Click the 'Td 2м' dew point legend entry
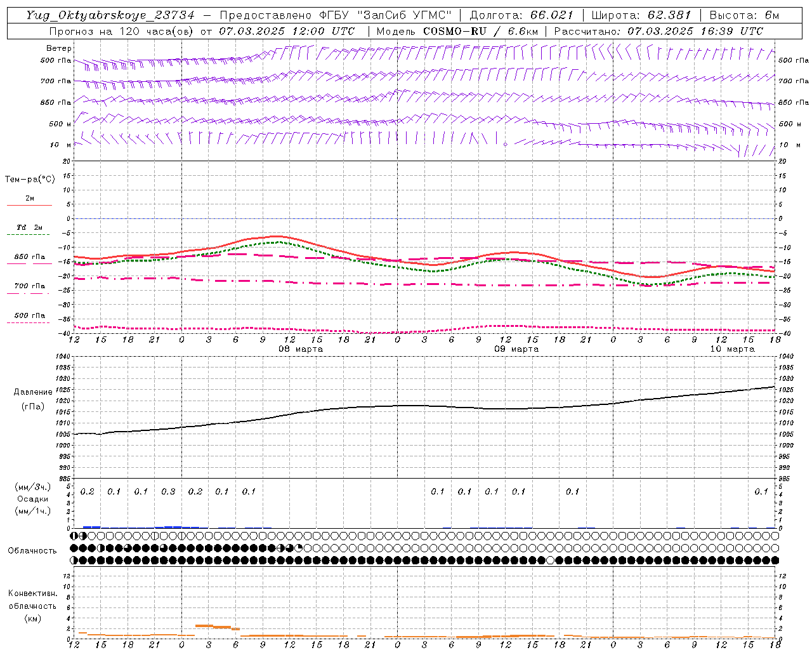This screenshot has width=812, height=650. click(x=29, y=227)
